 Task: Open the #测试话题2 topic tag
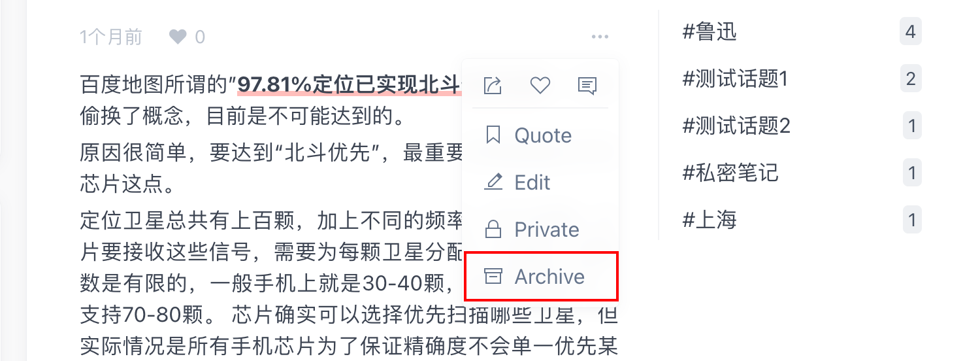click(736, 126)
